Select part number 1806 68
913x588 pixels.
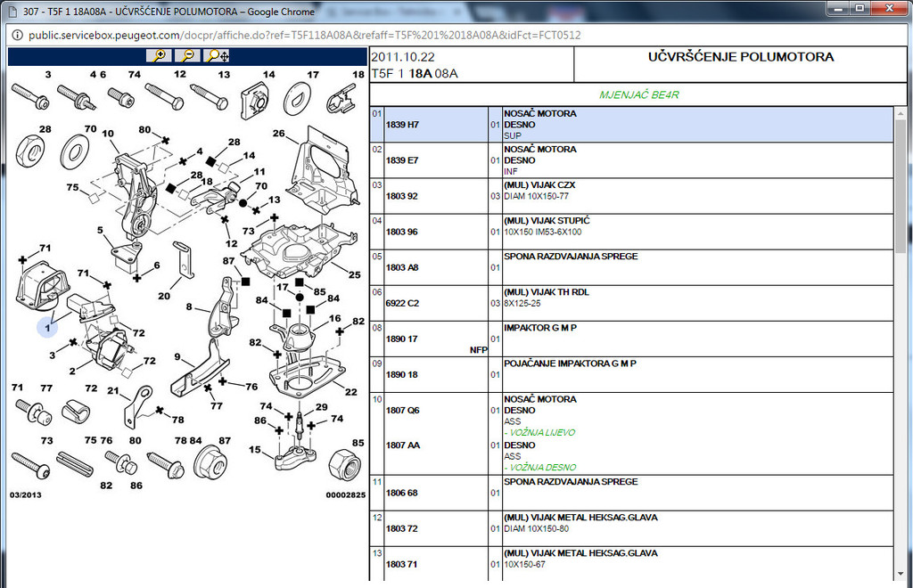click(x=402, y=494)
